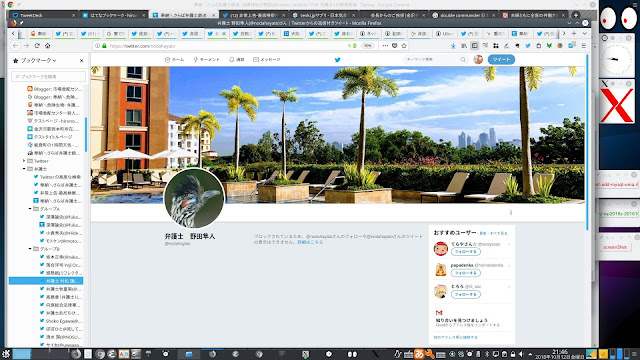
Task: Save page to Pocket
Action: coord(395,46)
